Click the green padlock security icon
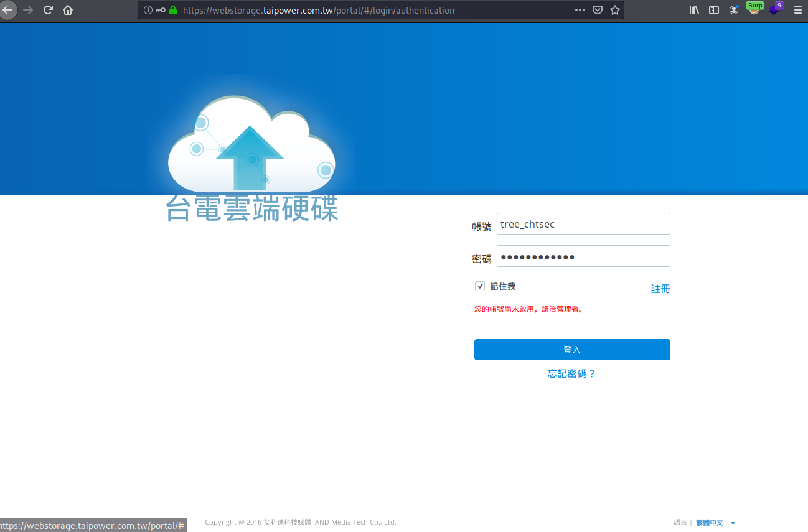Viewport: 808px width, 532px height. [173, 10]
